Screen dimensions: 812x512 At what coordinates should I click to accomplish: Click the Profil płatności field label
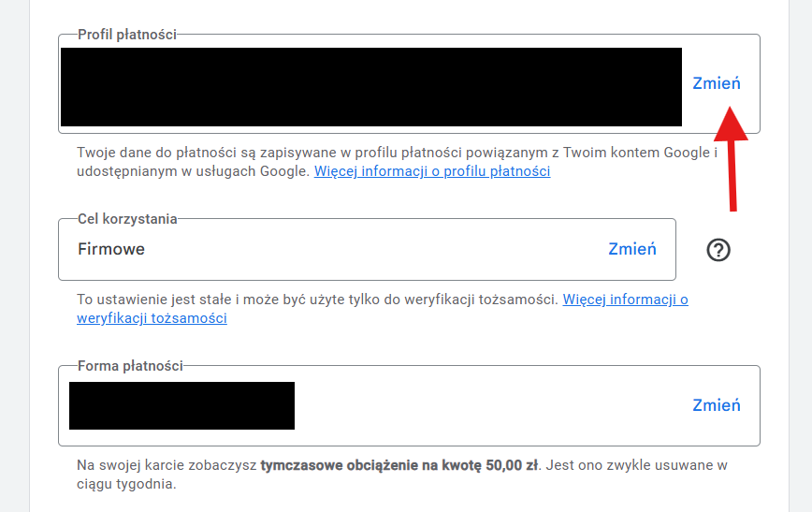click(127, 35)
